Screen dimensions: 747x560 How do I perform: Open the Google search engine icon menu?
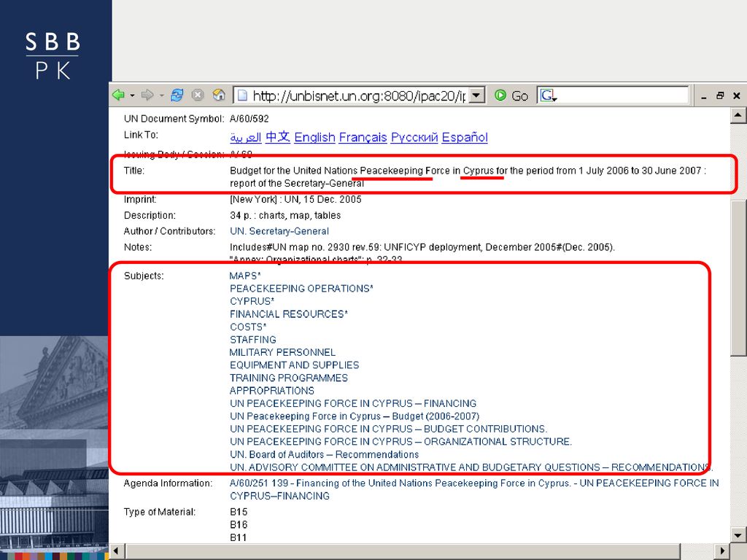(x=549, y=96)
